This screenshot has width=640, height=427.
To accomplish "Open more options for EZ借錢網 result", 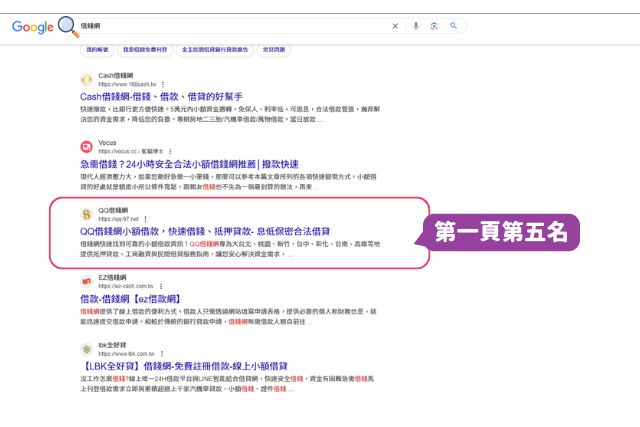I will pyautogui.click(x=161, y=286).
